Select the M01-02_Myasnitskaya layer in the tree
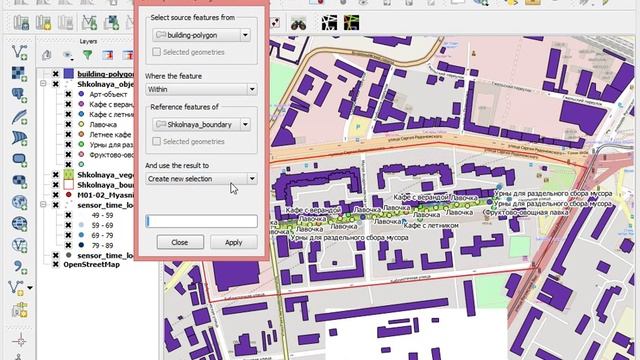The image size is (640, 360). pyautogui.click(x=105, y=195)
